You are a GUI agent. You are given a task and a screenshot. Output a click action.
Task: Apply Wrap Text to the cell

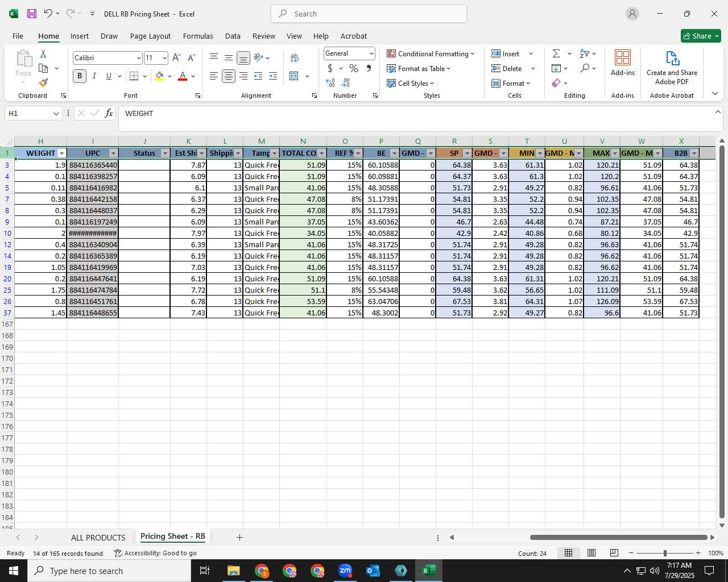click(295, 58)
